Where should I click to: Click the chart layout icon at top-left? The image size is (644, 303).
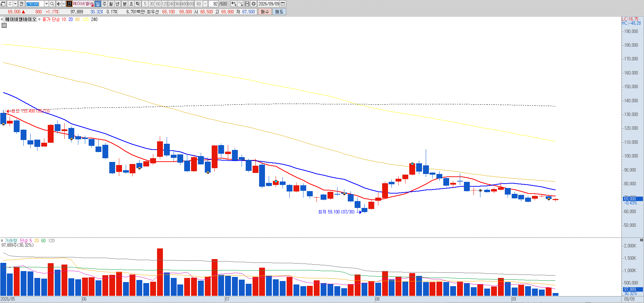pos(3,4)
